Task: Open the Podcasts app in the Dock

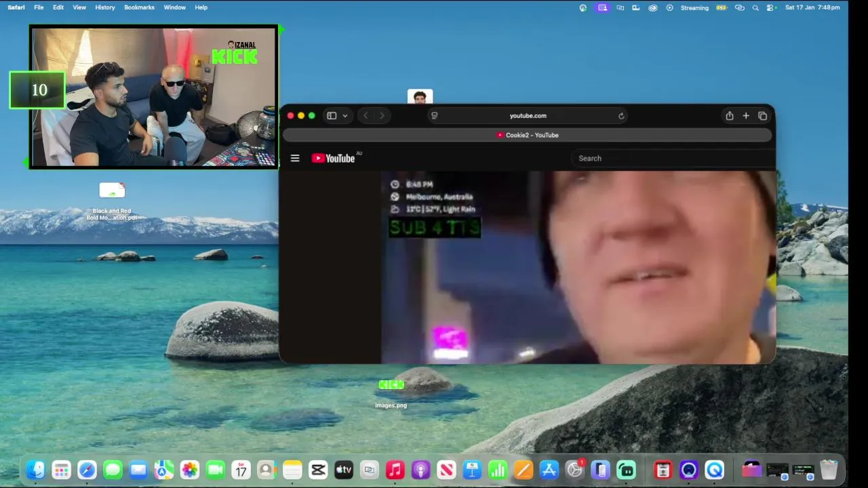Action: tap(420, 470)
